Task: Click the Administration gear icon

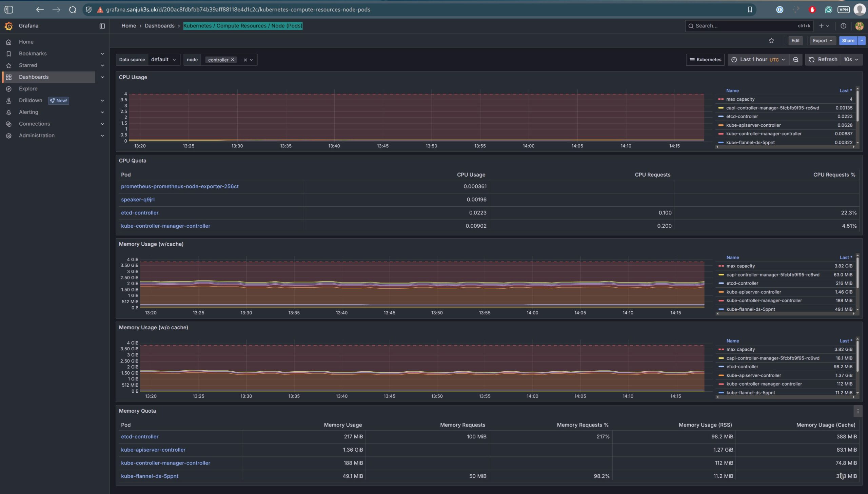Action: (x=9, y=136)
